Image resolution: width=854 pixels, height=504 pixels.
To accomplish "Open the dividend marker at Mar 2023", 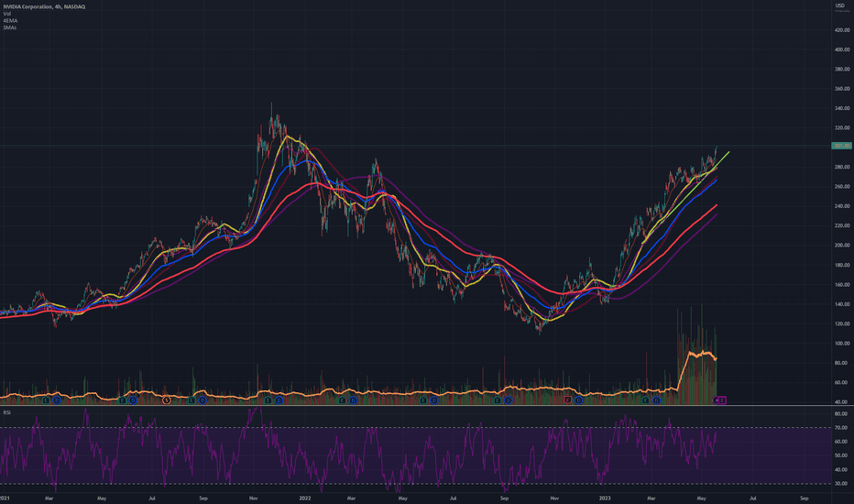I will 656,400.
